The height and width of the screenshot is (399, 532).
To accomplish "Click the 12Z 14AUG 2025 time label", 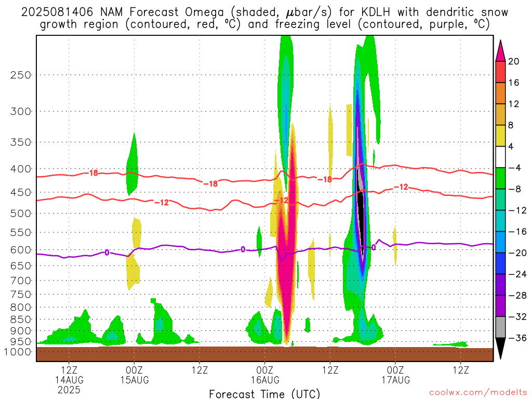I will (x=69, y=380).
